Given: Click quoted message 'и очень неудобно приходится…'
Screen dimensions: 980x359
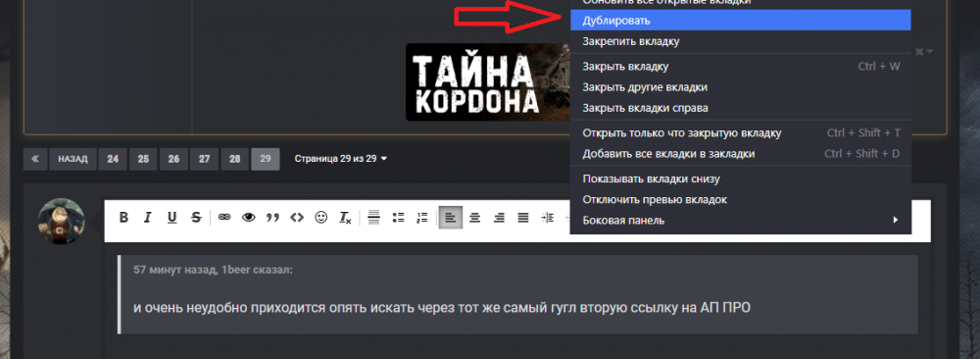Looking at the screenshot, I should [x=441, y=308].
